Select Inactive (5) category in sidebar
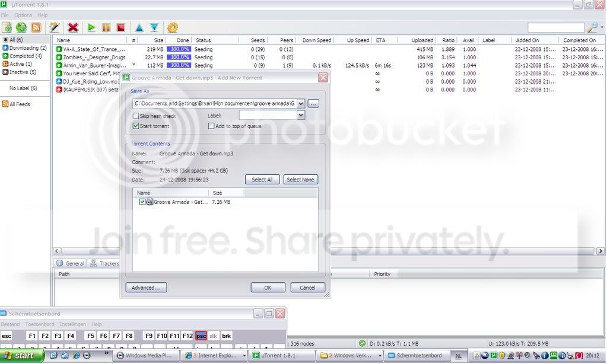The height and width of the screenshot is (364, 607). (20, 72)
